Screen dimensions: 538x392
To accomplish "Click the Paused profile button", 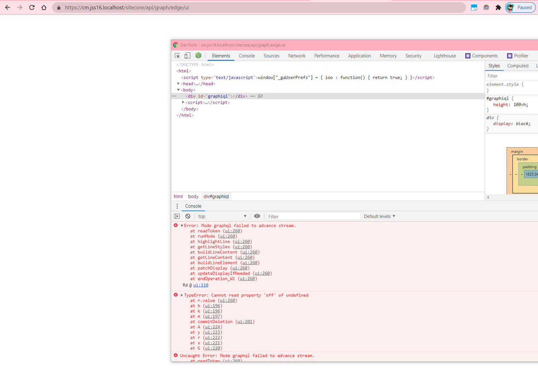I will pos(520,7).
